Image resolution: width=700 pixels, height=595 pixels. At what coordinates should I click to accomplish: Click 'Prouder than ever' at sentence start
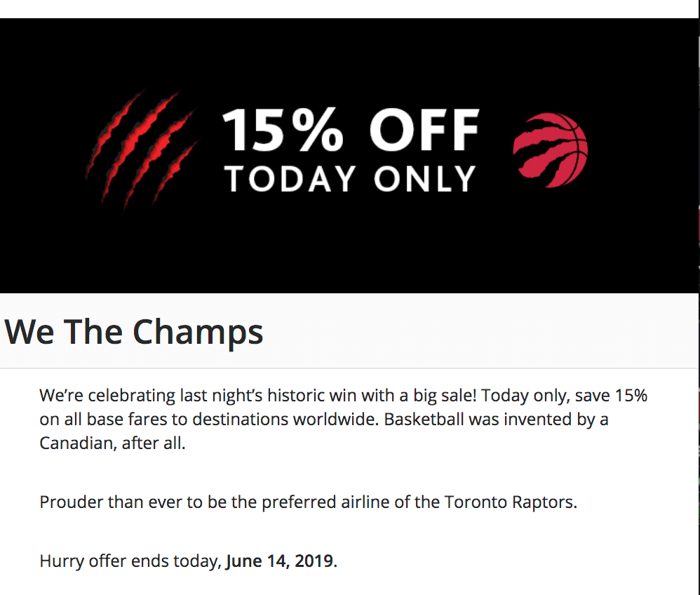111,502
